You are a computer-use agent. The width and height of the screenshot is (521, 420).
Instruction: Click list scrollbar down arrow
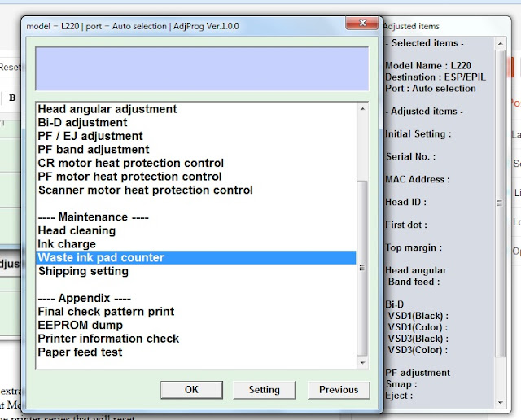point(362,363)
